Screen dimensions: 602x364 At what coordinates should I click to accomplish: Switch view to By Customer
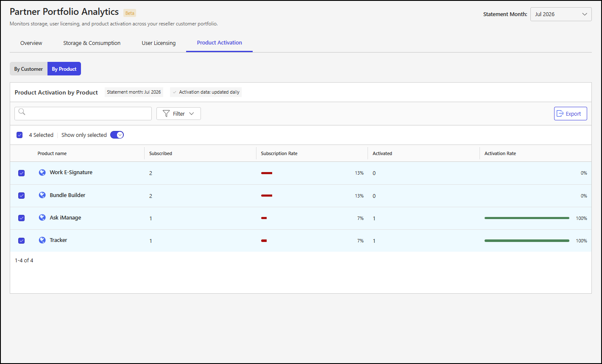(28, 69)
